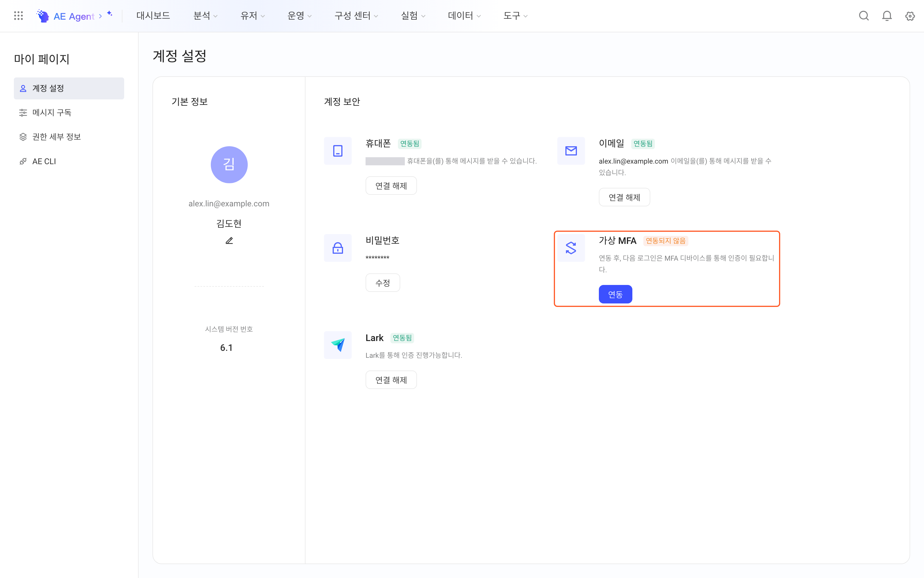Screen dimensions: 924x578
Task: Click the 권한 세부 정보 layers icon
Action: click(23, 137)
